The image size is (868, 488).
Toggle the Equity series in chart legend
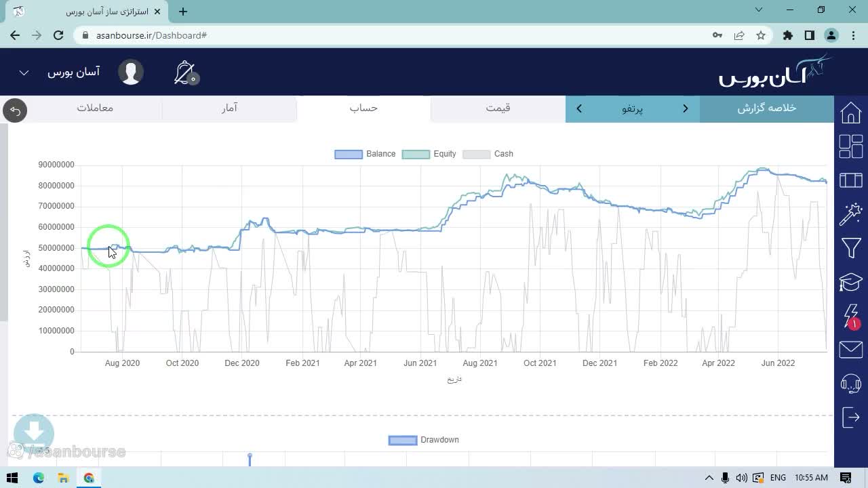tap(429, 154)
